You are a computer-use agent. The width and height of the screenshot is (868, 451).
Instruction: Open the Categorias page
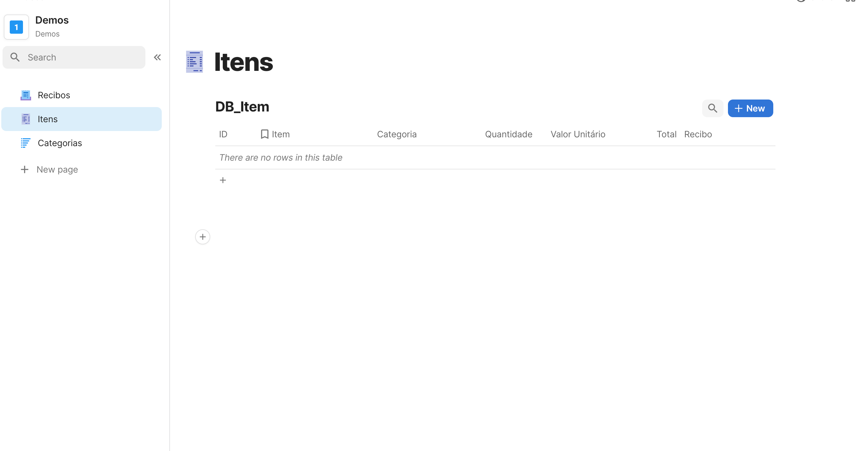(x=60, y=143)
